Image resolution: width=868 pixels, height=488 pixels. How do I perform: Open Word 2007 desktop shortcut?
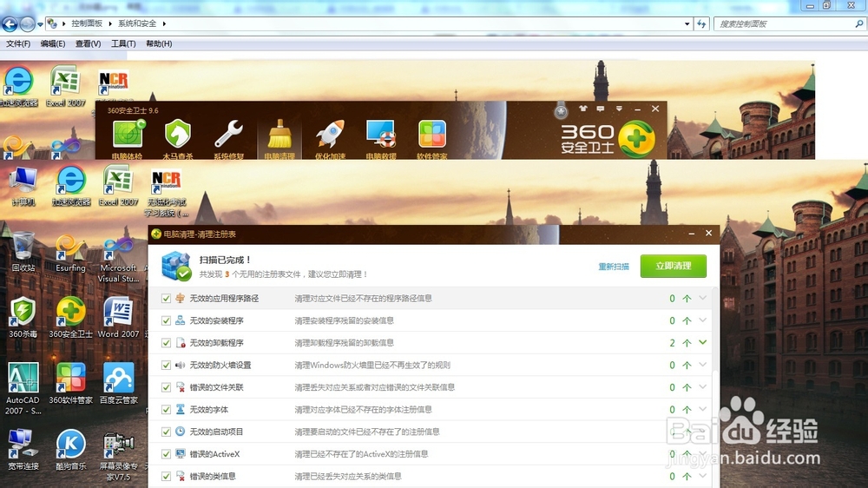point(118,318)
